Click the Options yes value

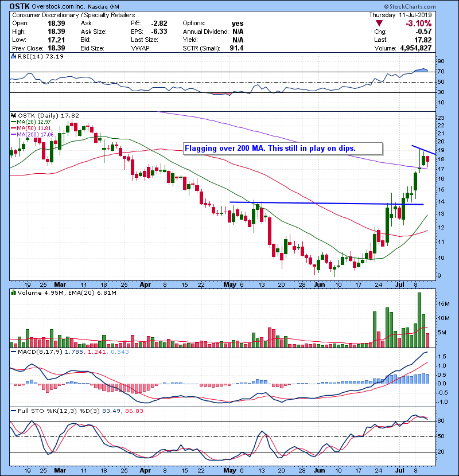[x=238, y=24]
